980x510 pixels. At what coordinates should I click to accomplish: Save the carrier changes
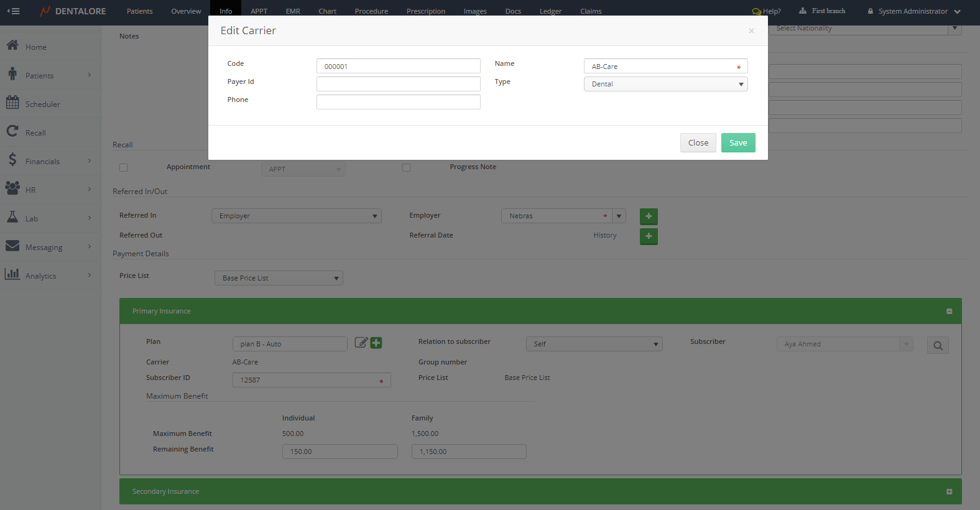tap(738, 143)
